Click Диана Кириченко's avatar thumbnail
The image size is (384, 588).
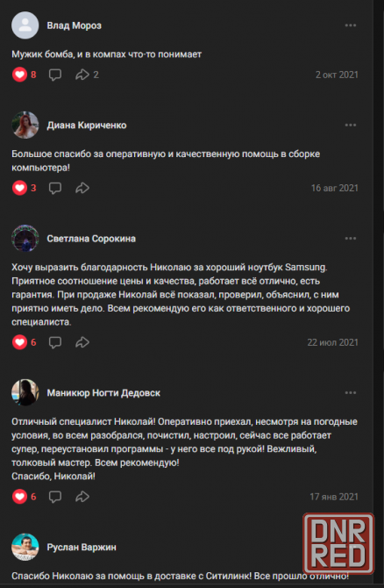[25, 125]
